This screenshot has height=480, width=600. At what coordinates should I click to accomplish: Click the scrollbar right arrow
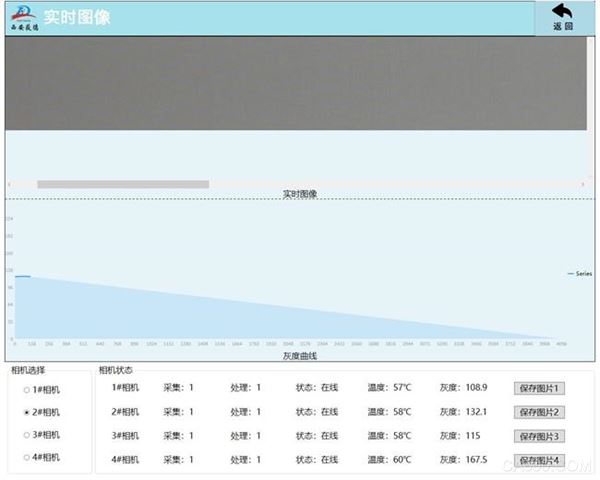(583, 184)
